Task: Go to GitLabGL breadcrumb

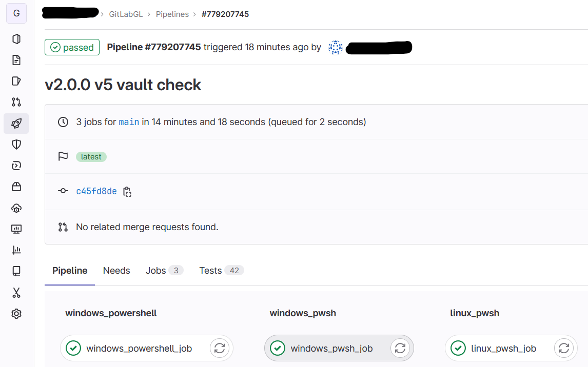Action: click(126, 14)
